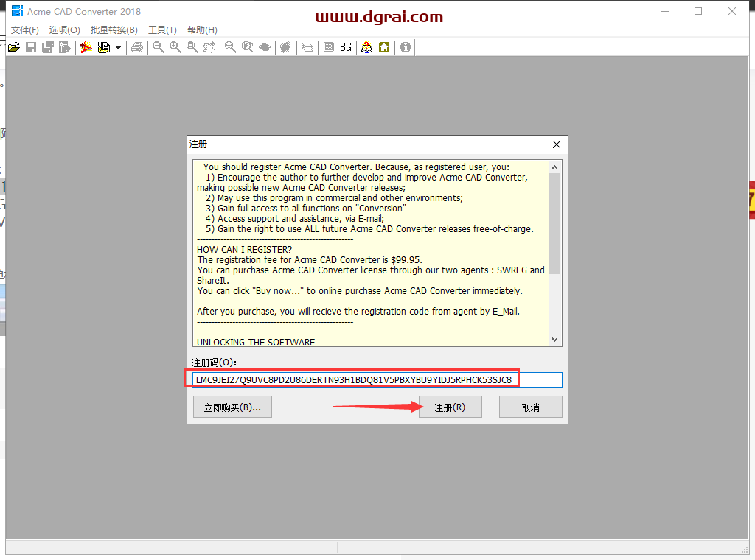This screenshot has width=755, height=560.
Task: Click the scroll down arrow in registration text
Action: 554,340
